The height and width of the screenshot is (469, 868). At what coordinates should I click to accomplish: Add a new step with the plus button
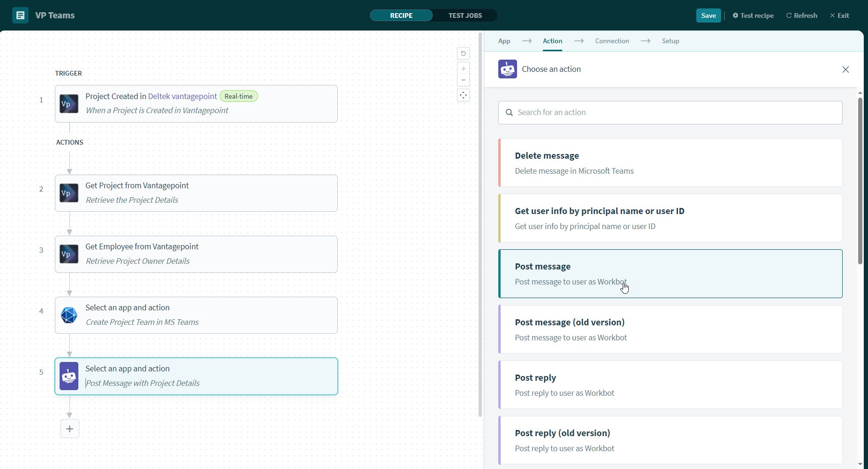tap(69, 429)
